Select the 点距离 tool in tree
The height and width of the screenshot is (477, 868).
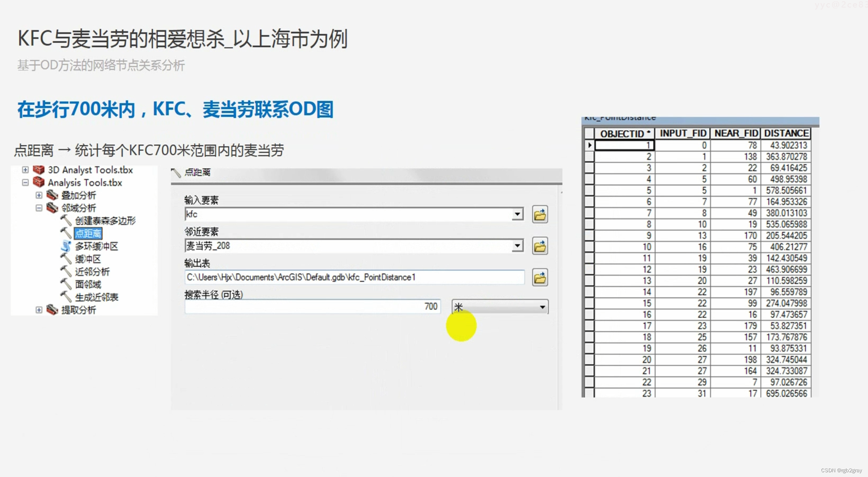tap(88, 234)
